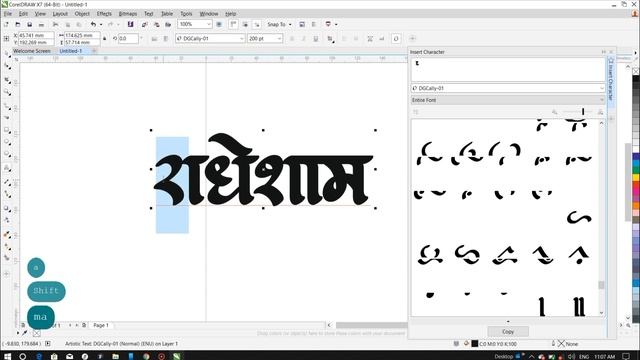Screen dimensions: 640x360
Task: Select the Drop Shadow tool
Action: click(7, 209)
